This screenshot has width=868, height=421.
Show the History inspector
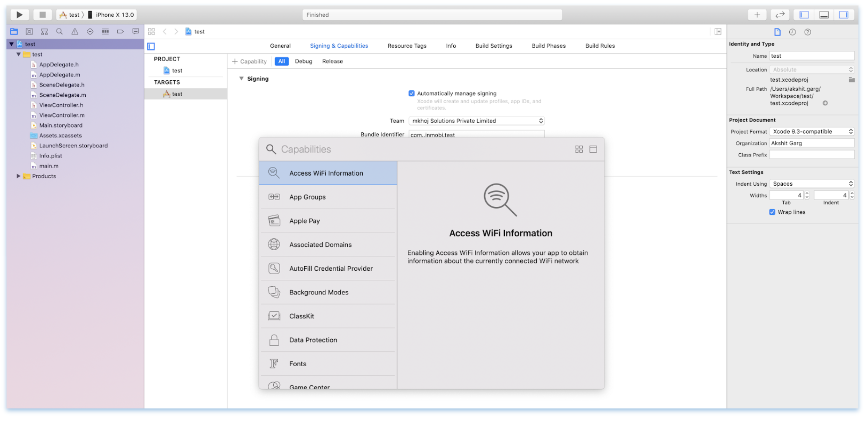pyautogui.click(x=793, y=32)
